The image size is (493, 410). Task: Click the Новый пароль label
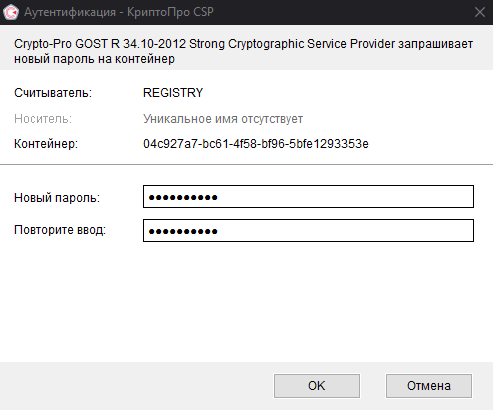[57, 198]
